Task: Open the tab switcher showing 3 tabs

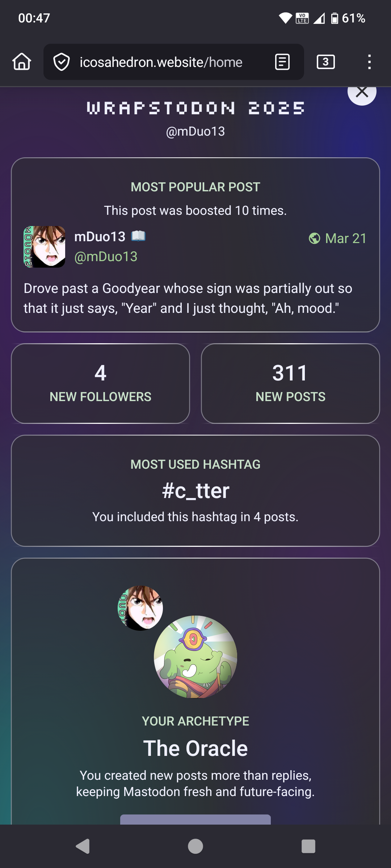Action: [325, 62]
